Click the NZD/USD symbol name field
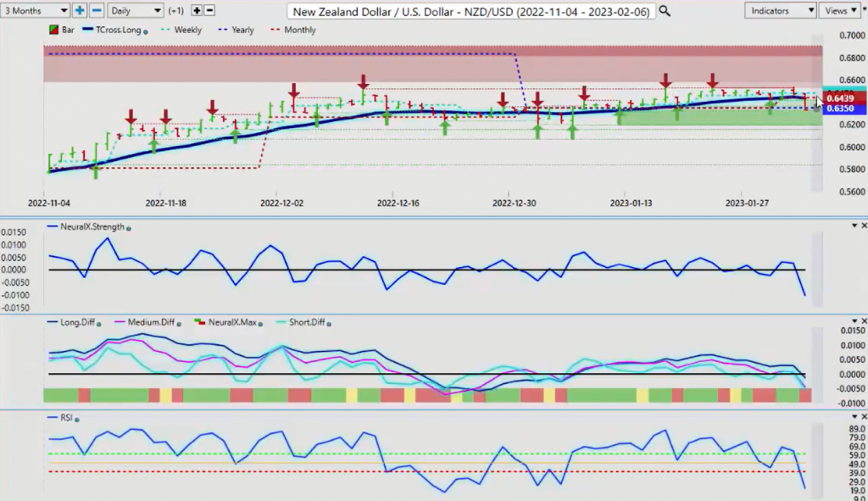Viewport: 868px width, 501px height. 471,11
